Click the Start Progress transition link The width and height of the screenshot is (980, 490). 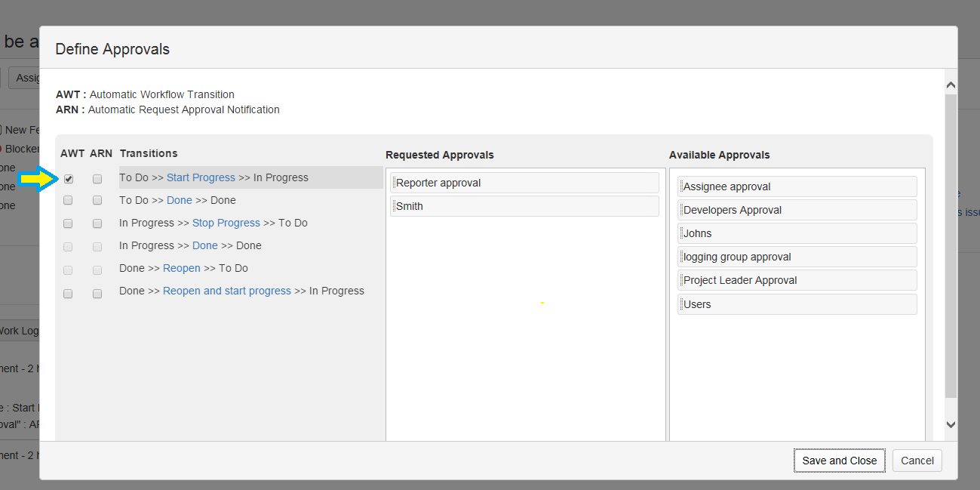201,177
